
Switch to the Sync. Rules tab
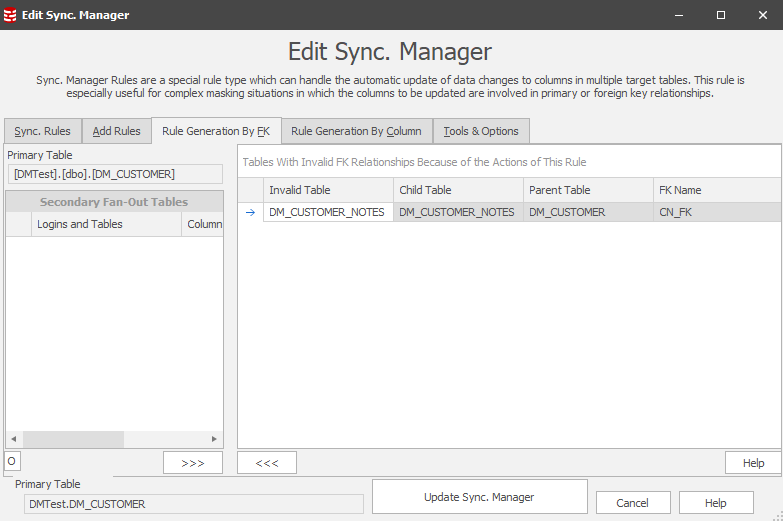(42, 131)
